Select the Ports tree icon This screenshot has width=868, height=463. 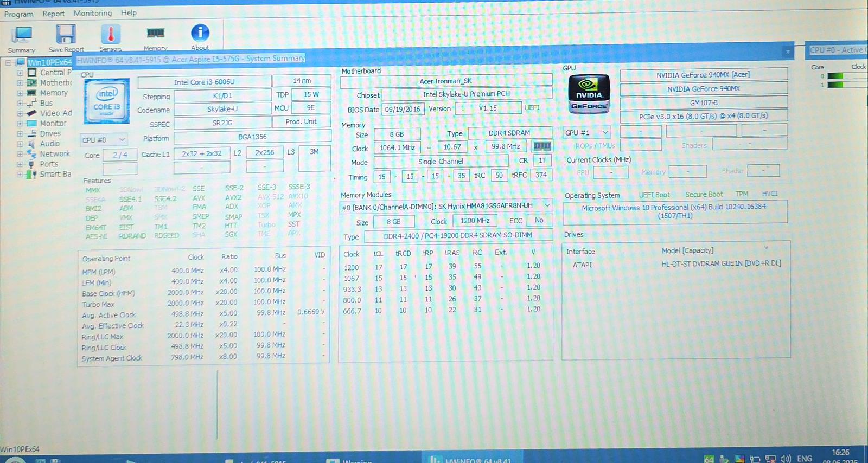click(x=32, y=164)
